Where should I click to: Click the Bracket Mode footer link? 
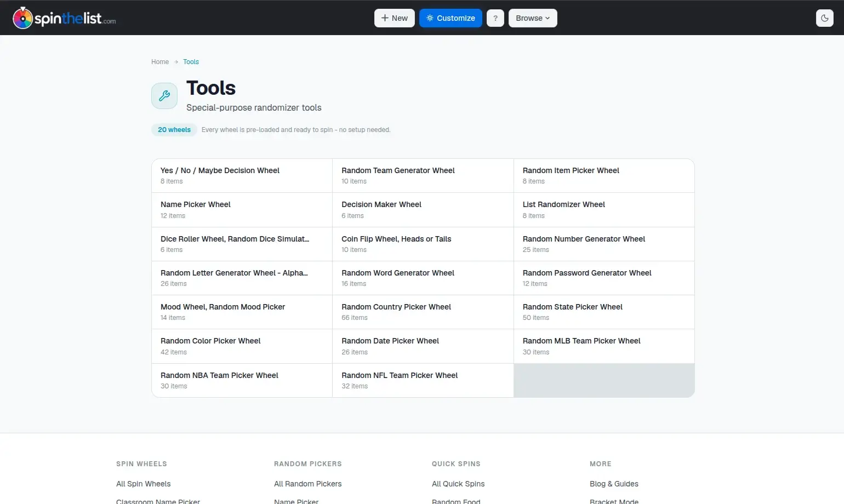pos(614,501)
